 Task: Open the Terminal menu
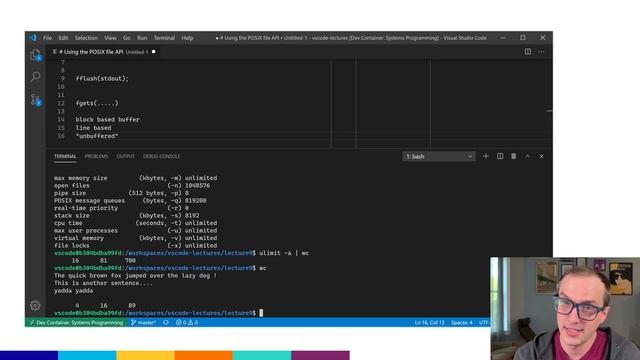pyautogui.click(x=164, y=38)
